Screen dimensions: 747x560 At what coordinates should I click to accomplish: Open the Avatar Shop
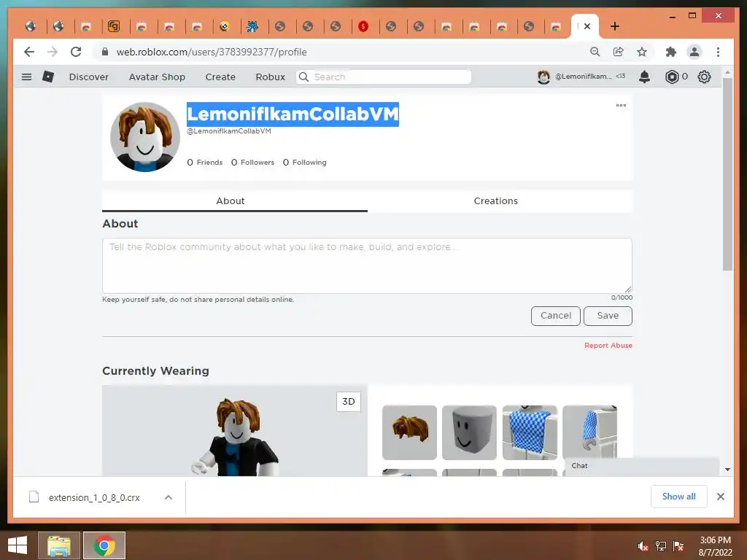[x=157, y=77]
